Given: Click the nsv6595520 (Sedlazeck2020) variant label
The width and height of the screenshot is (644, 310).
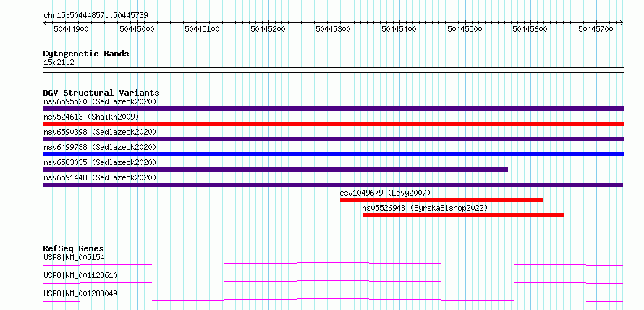Looking at the screenshot, I should coord(100,101).
